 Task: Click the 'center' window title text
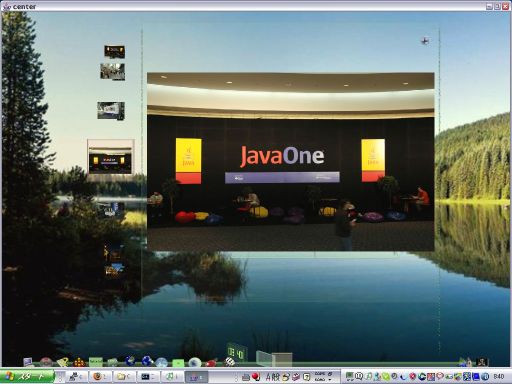click(x=24, y=6)
